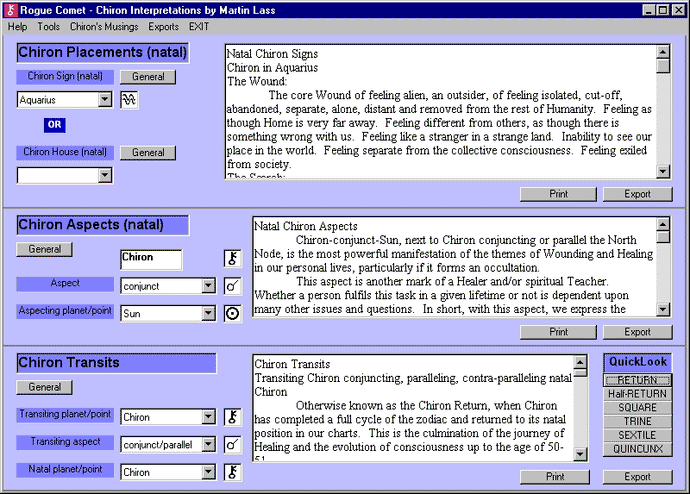Export the Chiron Transits text
The height and width of the screenshot is (494, 690).
click(637, 477)
